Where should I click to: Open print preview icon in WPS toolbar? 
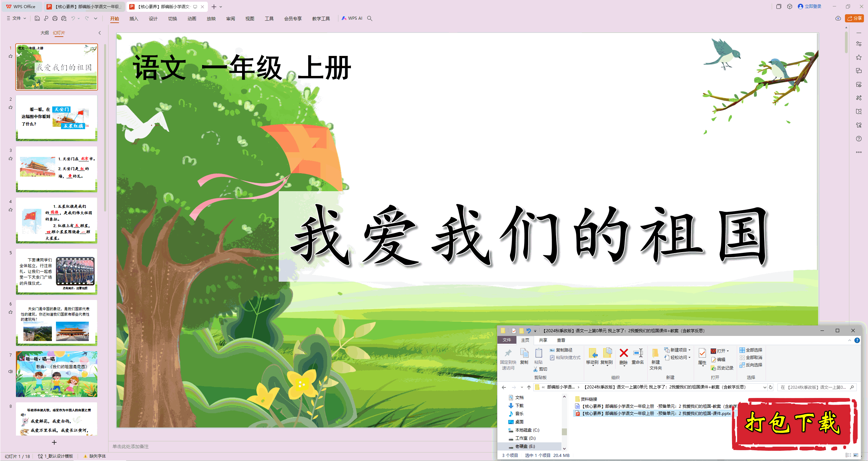tap(64, 18)
